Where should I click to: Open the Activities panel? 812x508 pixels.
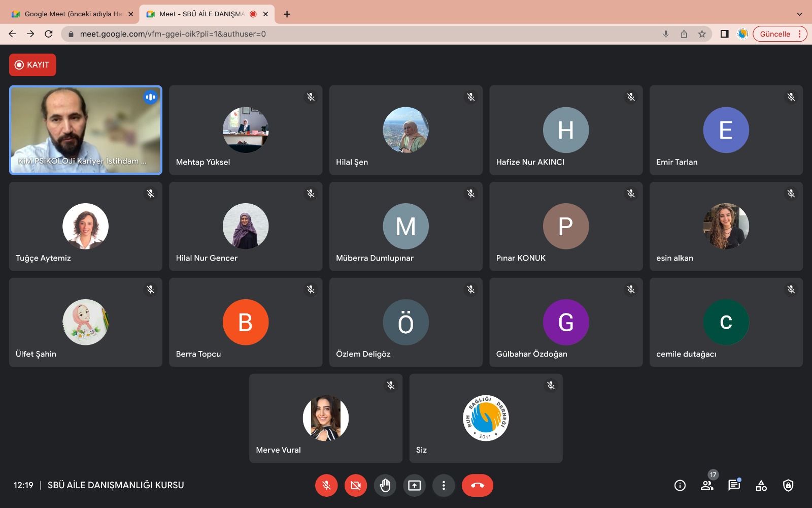[x=761, y=486]
